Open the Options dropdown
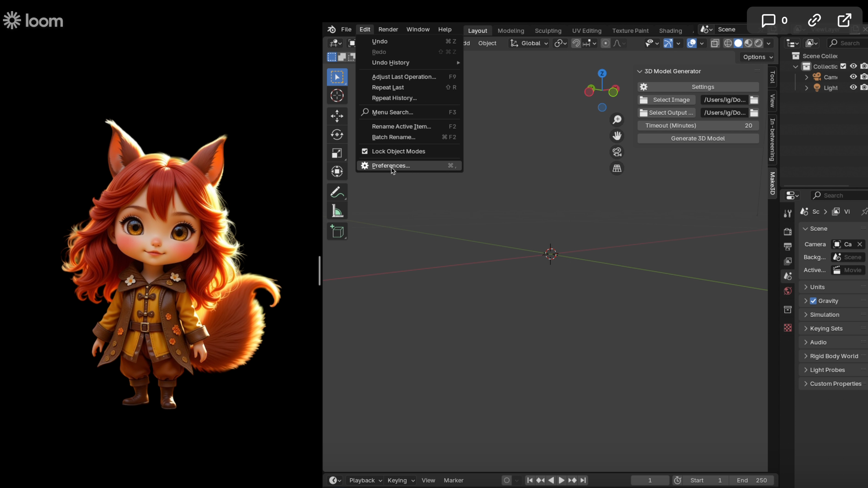This screenshot has width=868, height=488. [757, 57]
